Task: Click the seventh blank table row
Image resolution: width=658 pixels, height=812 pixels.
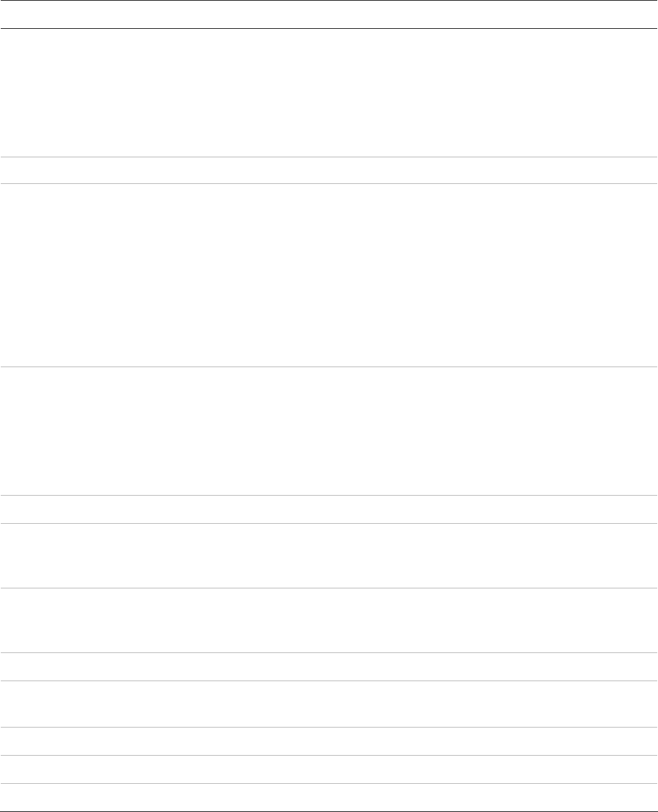Action: tap(329, 620)
